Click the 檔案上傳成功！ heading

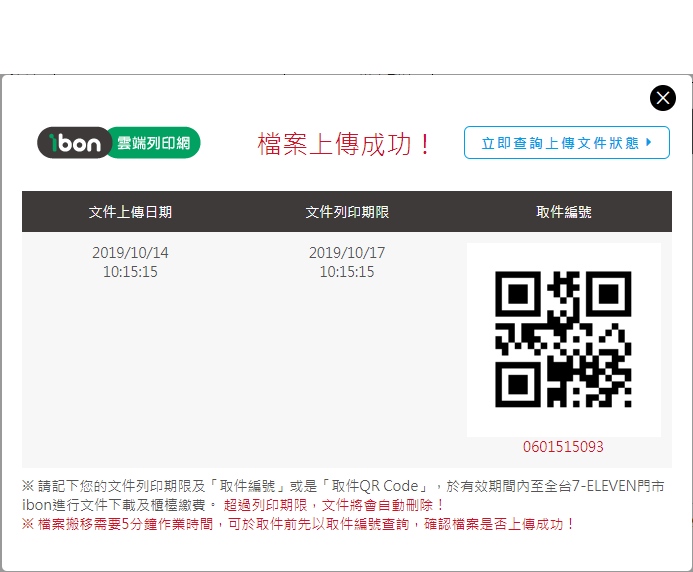click(x=343, y=144)
